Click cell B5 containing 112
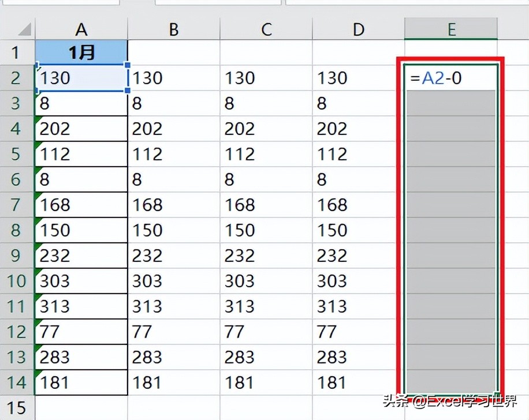529x420 pixels. point(174,154)
